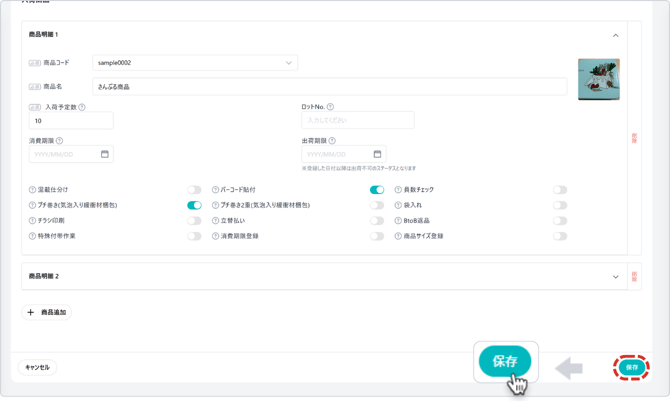The image size is (670, 401).
Task: Click the 消費期限 date input field
Action: pyautogui.click(x=71, y=154)
